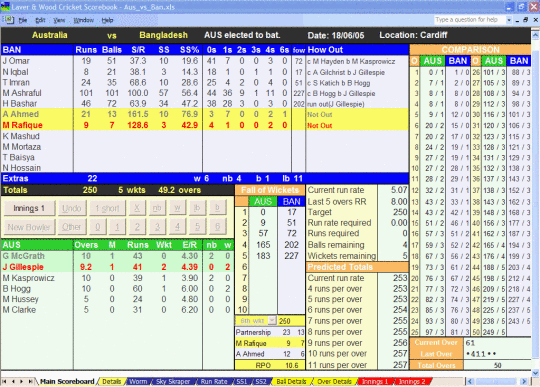Select the Main Scoreboard sheet tab
540x387 pixels.
coord(67,381)
